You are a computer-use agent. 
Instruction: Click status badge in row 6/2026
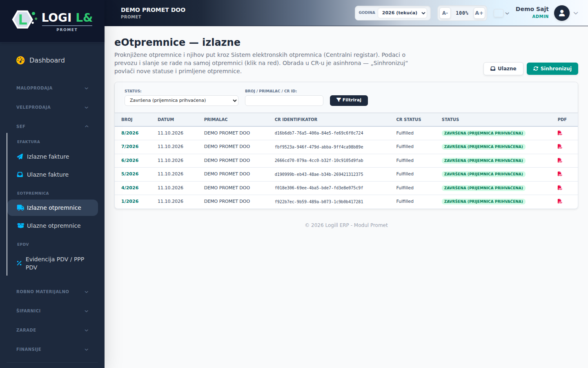[483, 161]
